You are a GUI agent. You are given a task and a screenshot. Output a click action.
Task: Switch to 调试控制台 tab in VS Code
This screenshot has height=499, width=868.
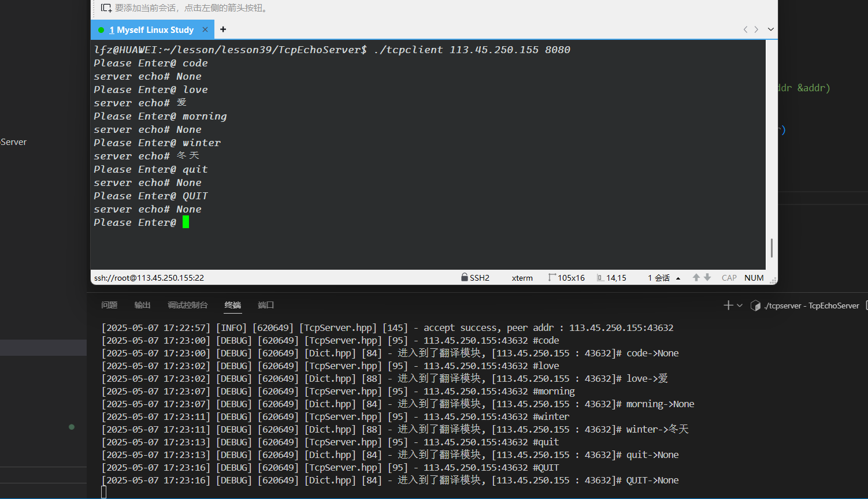187,305
